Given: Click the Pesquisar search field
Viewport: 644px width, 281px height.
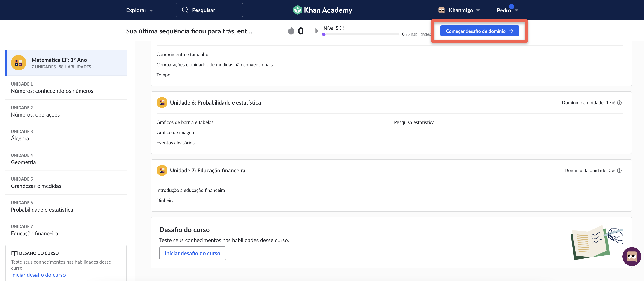Looking at the screenshot, I should point(209,10).
